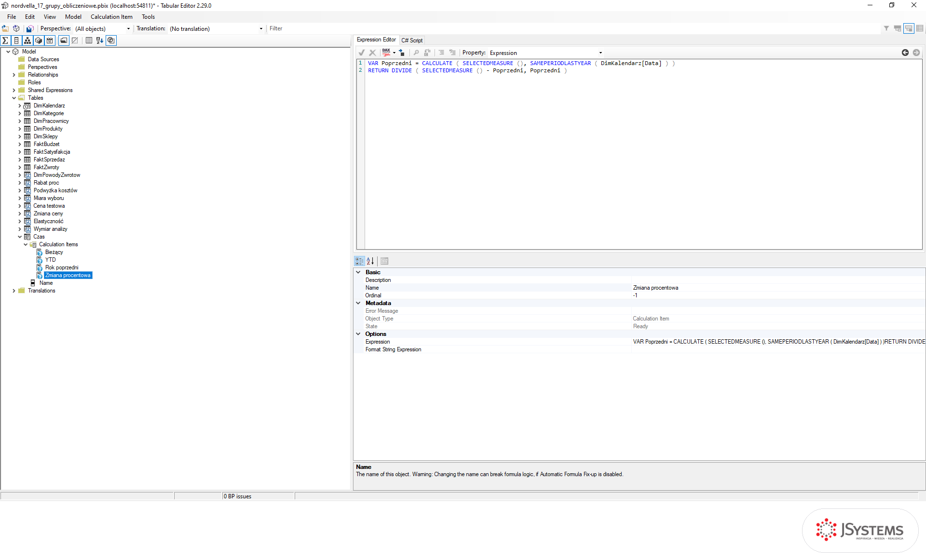
Task: Toggle the metadata information columns
Action: tap(89, 40)
